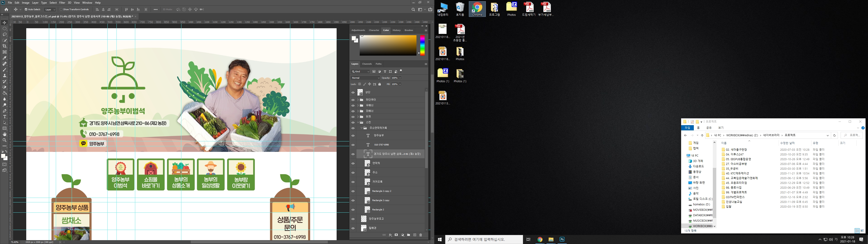Open the blend mode Normal dropdown
Image resolution: width=868 pixels, height=244 pixels.
(366, 78)
